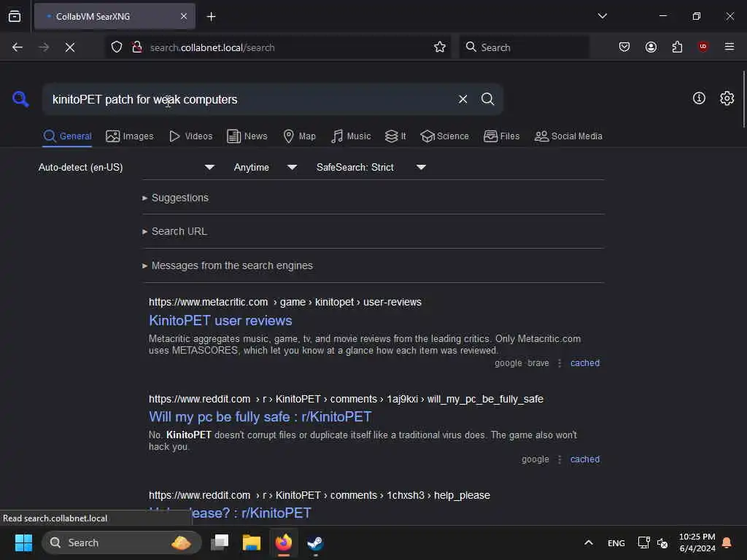Close the CollabVM SearXNG tab
Screen dimensions: 747x560
pyautogui.click(x=184, y=17)
